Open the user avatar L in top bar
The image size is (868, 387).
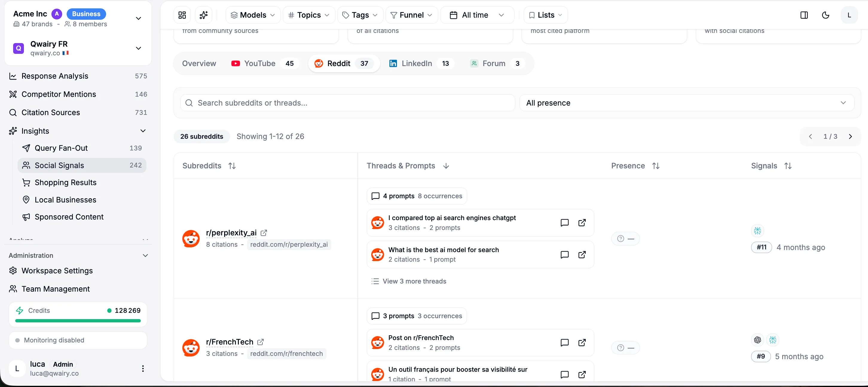pos(849,15)
